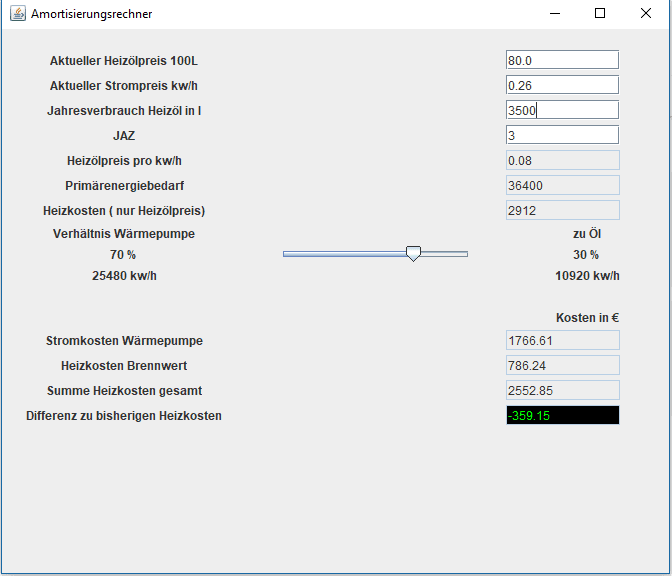Click the Heizkosten Brennwert result field
This screenshot has width=672, height=576.
[x=562, y=365]
